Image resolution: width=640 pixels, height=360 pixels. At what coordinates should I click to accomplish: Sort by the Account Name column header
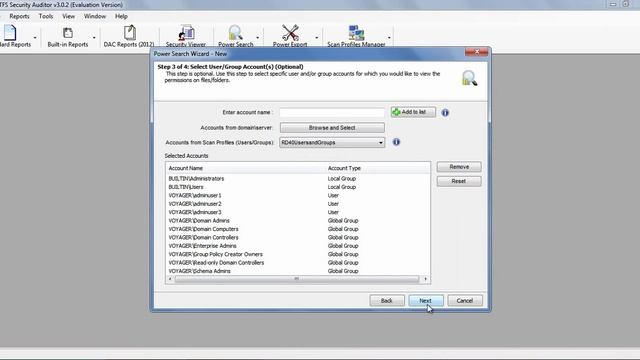tap(245, 168)
